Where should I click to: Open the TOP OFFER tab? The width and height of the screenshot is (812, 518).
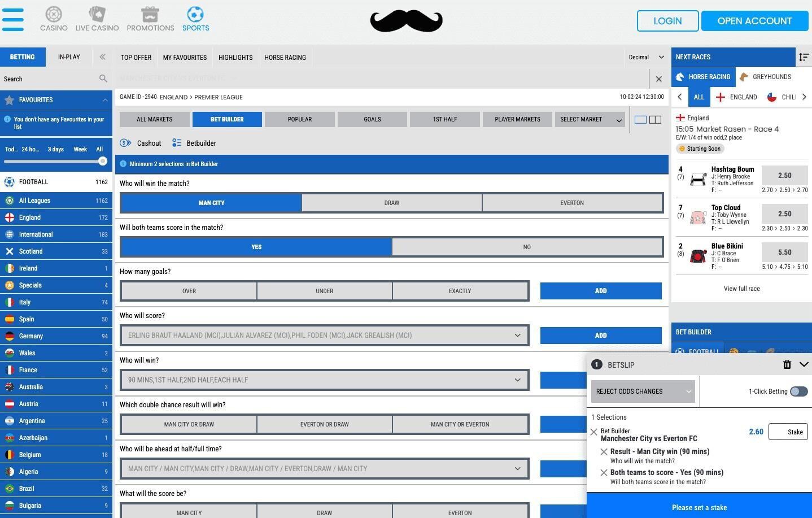(136, 58)
